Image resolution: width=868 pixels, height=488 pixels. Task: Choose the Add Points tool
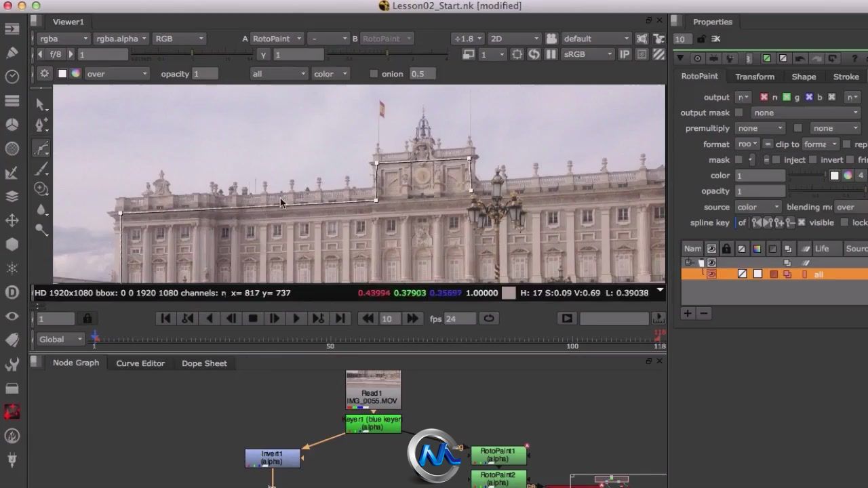[41, 125]
